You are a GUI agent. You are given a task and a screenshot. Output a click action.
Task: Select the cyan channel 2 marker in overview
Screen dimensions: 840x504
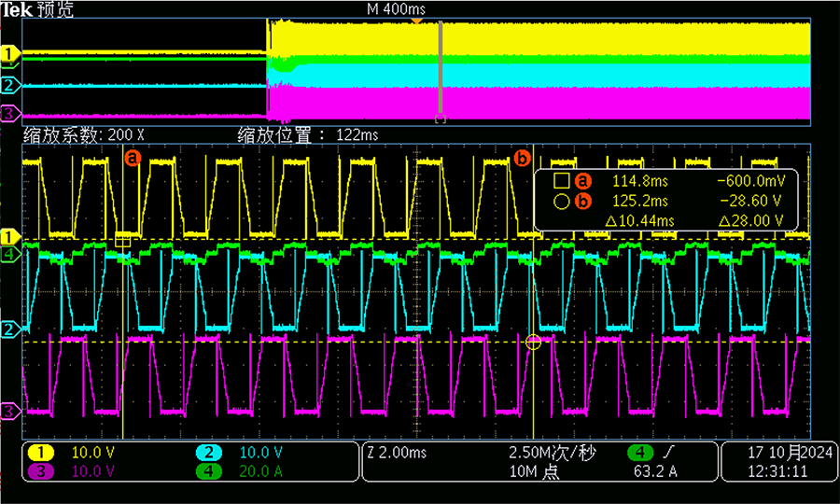pyautogui.click(x=10, y=86)
